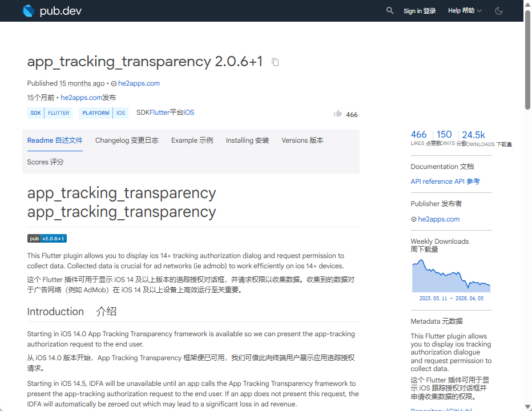Click the Documentation sidebar heading
This screenshot has height=411, width=532.
tap(442, 167)
